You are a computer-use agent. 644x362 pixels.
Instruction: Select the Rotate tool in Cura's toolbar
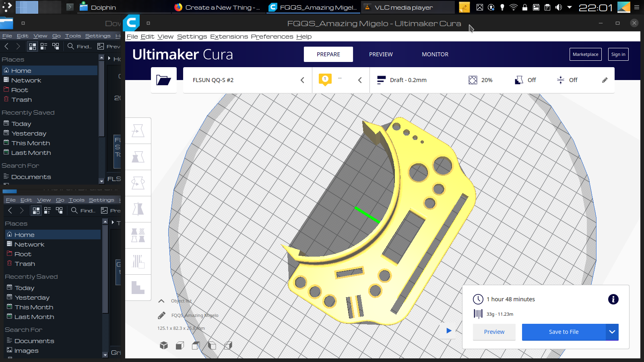coord(138,183)
